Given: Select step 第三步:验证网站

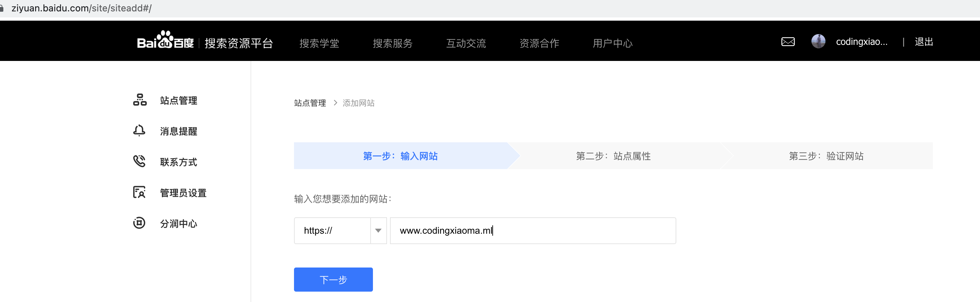Looking at the screenshot, I should click(826, 156).
